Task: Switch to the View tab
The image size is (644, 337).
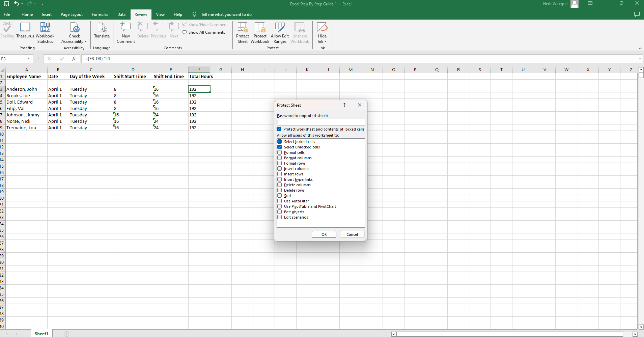Action: click(x=160, y=15)
